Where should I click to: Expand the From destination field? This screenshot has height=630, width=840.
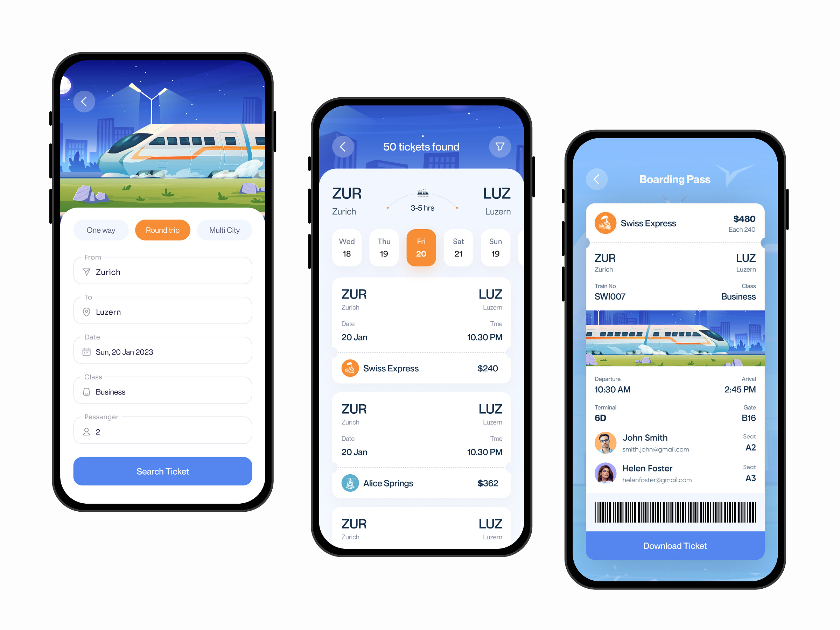(x=163, y=271)
